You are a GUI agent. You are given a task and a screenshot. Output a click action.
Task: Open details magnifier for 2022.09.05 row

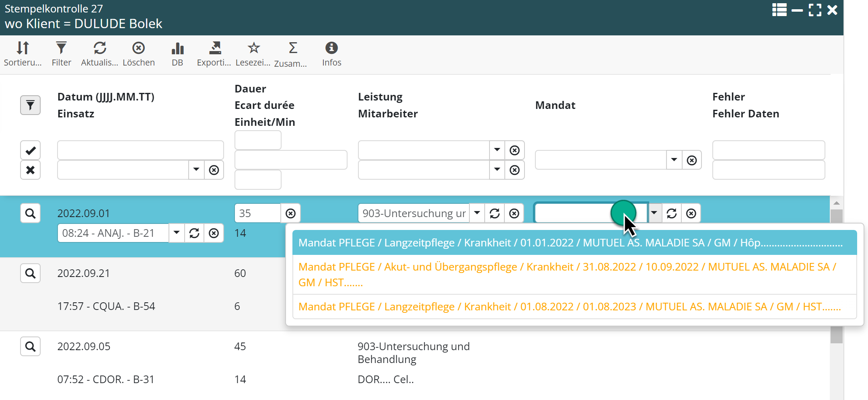[x=30, y=347]
